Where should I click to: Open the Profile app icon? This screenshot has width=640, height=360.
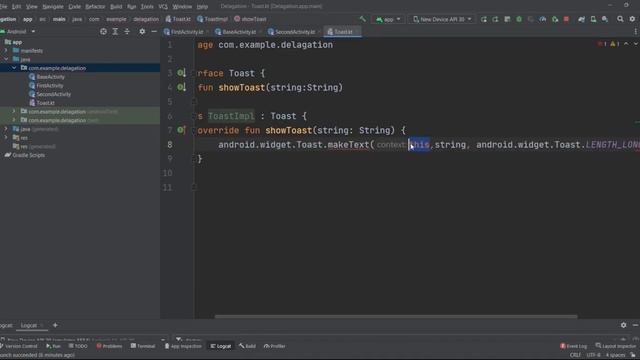coord(542,19)
